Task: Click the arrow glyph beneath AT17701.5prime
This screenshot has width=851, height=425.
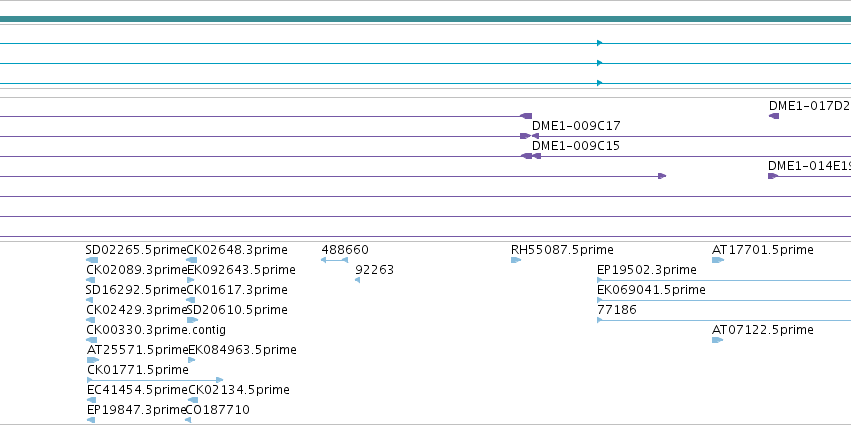Action: [x=718, y=260]
